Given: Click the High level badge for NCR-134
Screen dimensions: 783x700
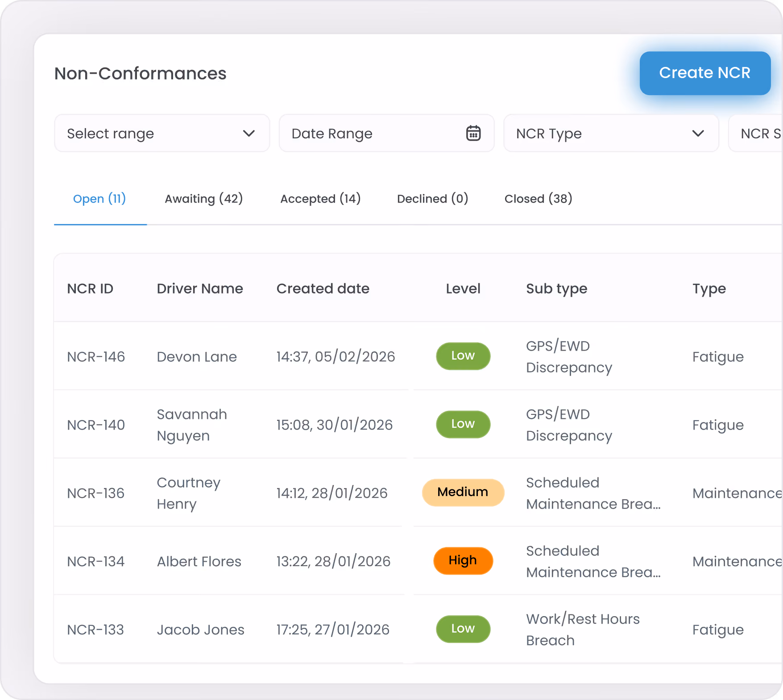Looking at the screenshot, I should (463, 561).
